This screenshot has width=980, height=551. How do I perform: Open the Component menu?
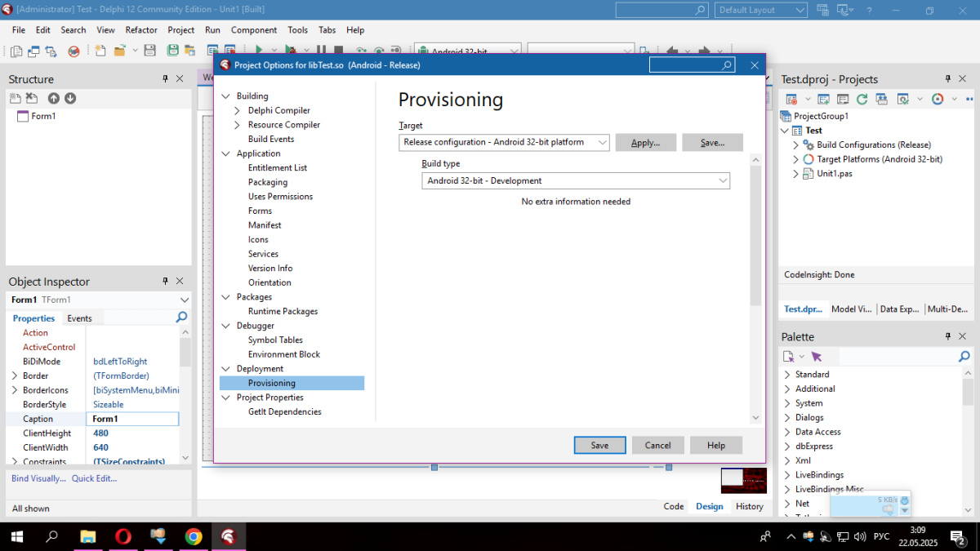click(254, 29)
